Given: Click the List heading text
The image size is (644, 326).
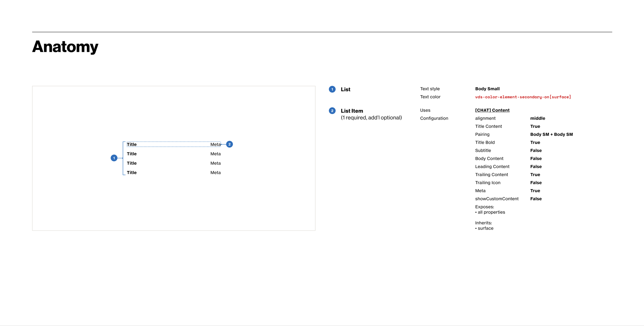Looking at the screenshot, I should [x=345, y=90].
